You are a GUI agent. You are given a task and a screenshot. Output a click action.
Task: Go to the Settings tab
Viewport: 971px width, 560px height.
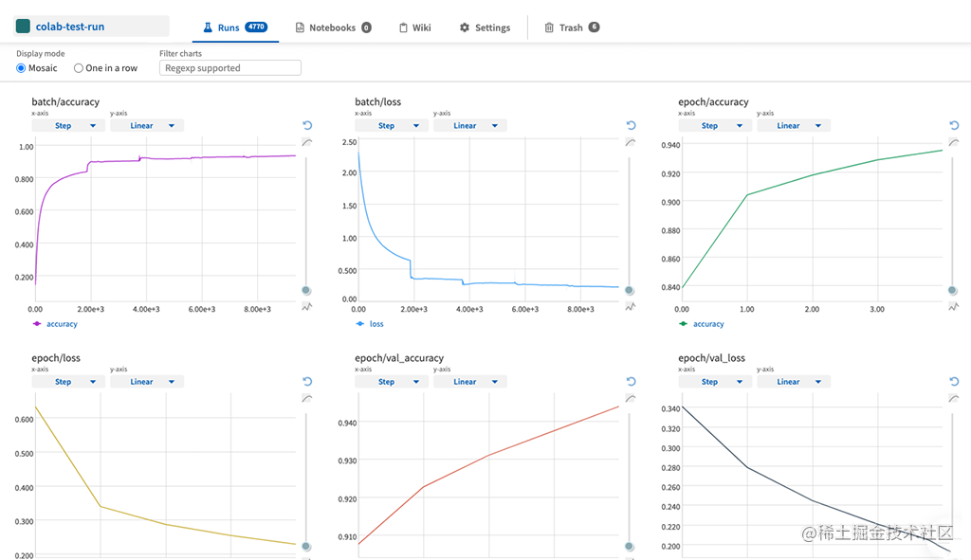tap(485, 27)
